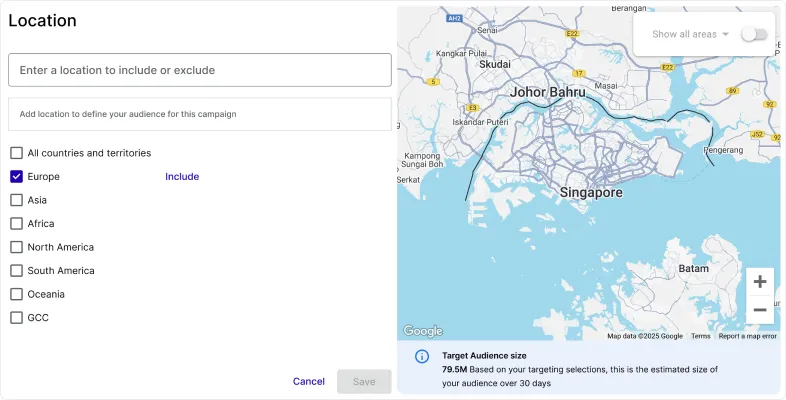Zoom in on the map
The width and height of the screenshot is (786, 400).
click(759, 282)
